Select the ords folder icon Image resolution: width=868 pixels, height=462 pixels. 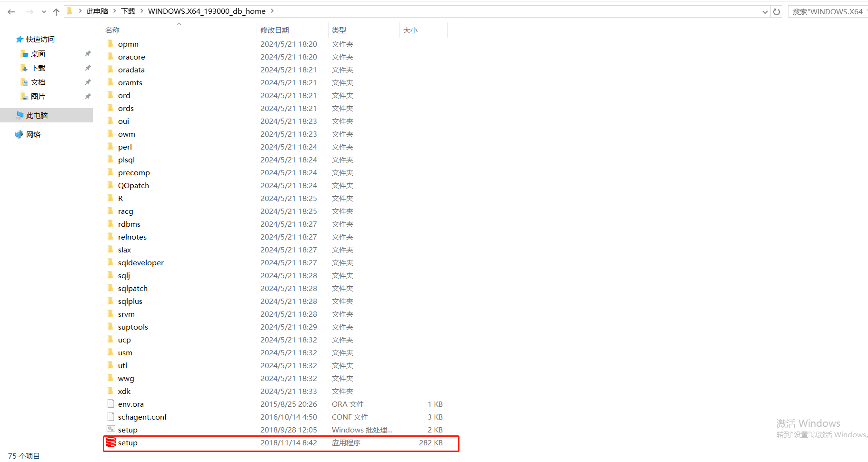click(110, 108)
